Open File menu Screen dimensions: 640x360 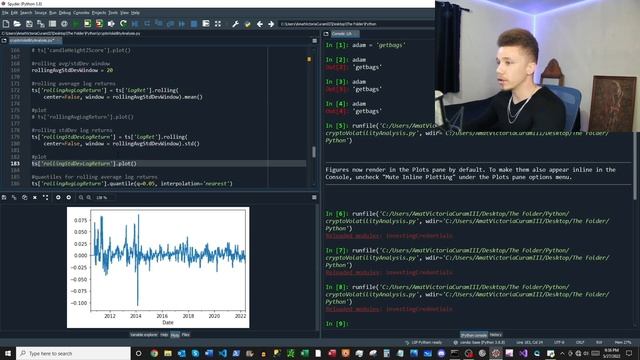tap(5, 13)
